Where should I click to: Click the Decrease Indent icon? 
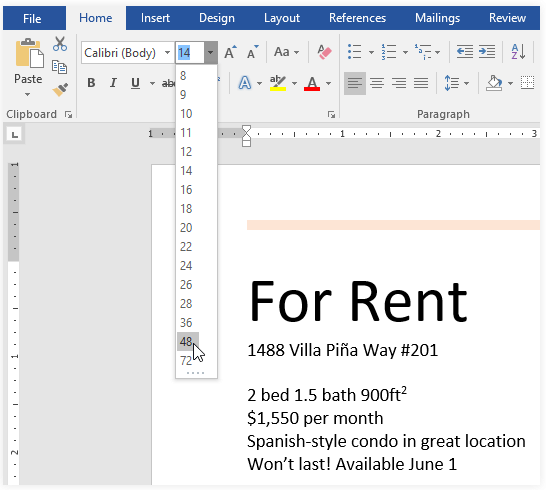465,52
